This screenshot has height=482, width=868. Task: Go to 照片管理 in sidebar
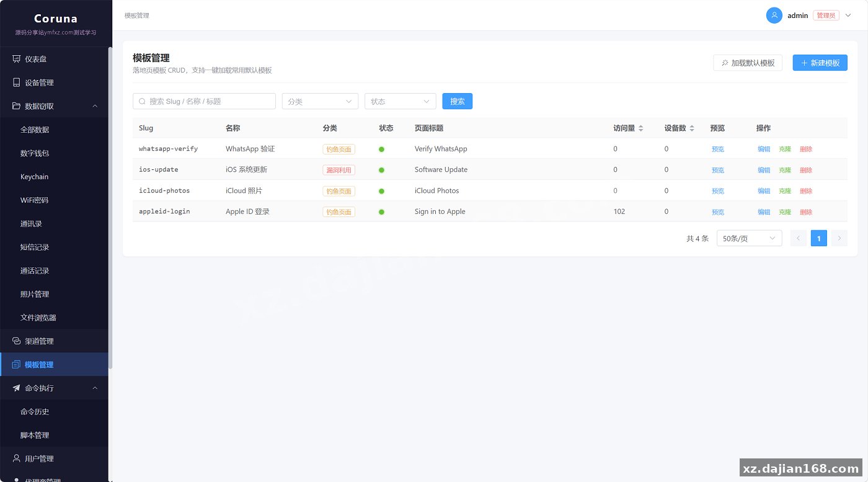point(54,294)
